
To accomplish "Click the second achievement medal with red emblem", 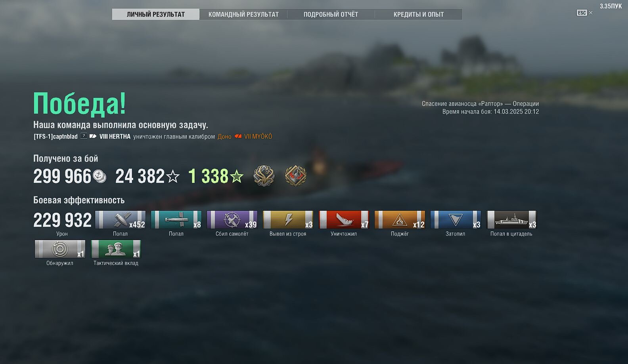I will [x=296, y=176].
